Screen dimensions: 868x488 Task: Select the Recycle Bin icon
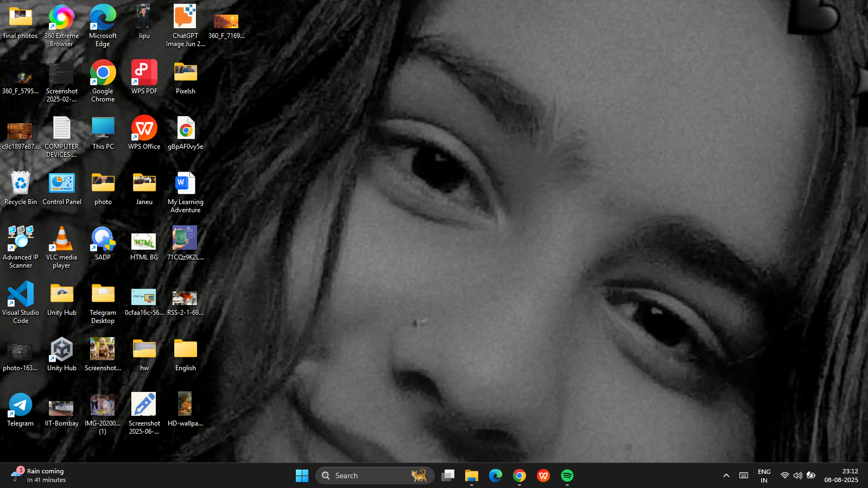21,184
